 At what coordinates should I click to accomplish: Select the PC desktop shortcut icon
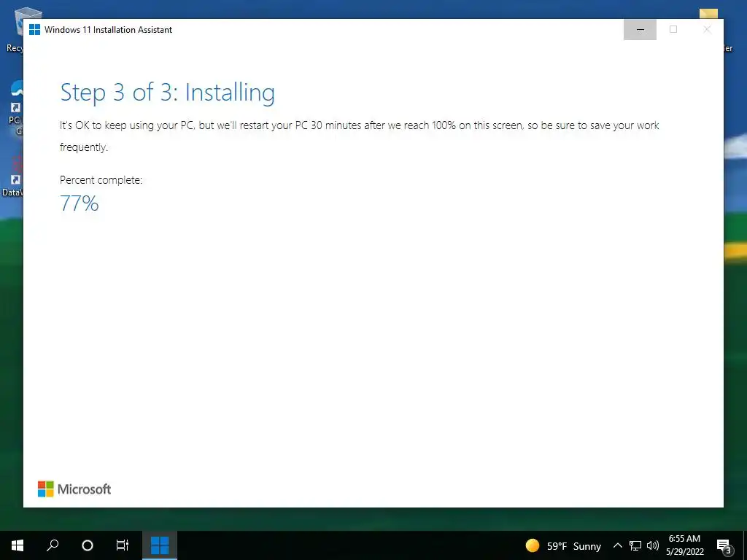click(15, 107)
